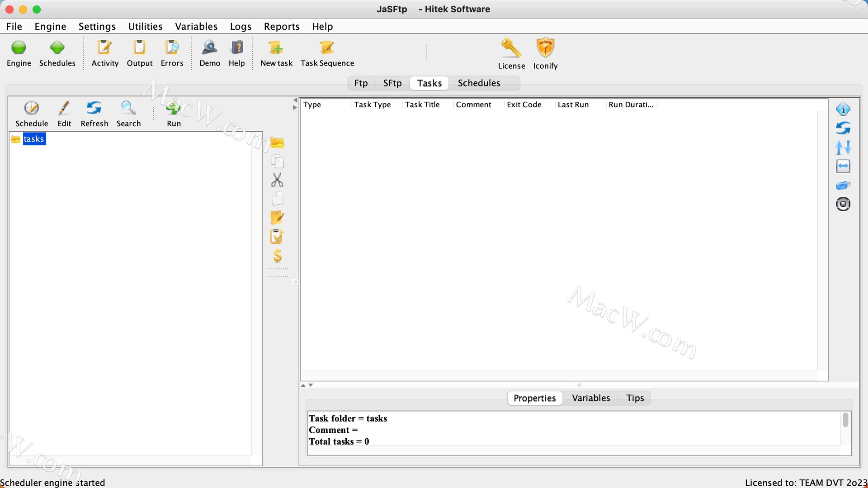The image size is (868, 488).
Task: Sort by Exit Code column header
Action: click(x=529, y=104)
